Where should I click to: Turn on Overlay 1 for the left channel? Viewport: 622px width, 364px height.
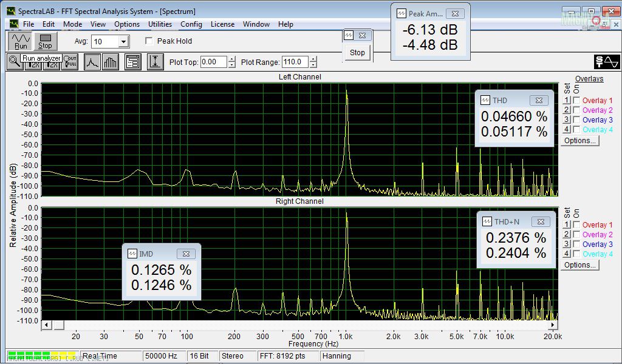576,101
